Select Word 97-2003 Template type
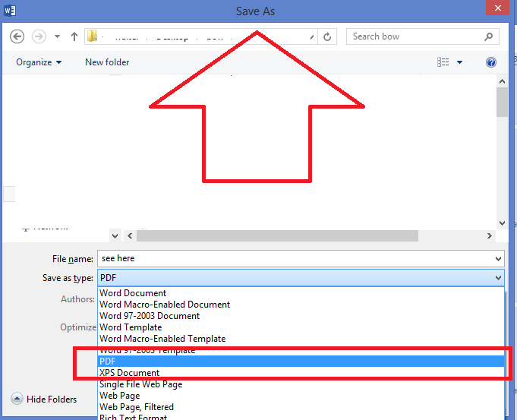This screenshot has width=517, height=420. 301,350
